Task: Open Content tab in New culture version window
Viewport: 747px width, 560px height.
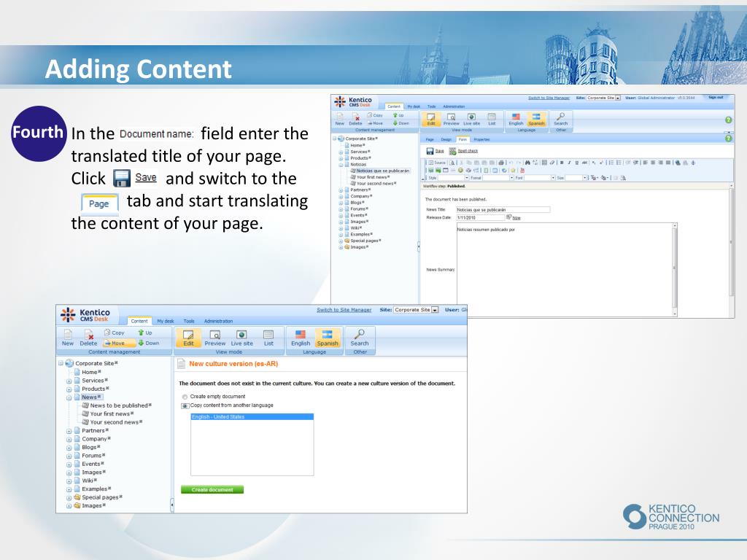Action: click(139, 321)
